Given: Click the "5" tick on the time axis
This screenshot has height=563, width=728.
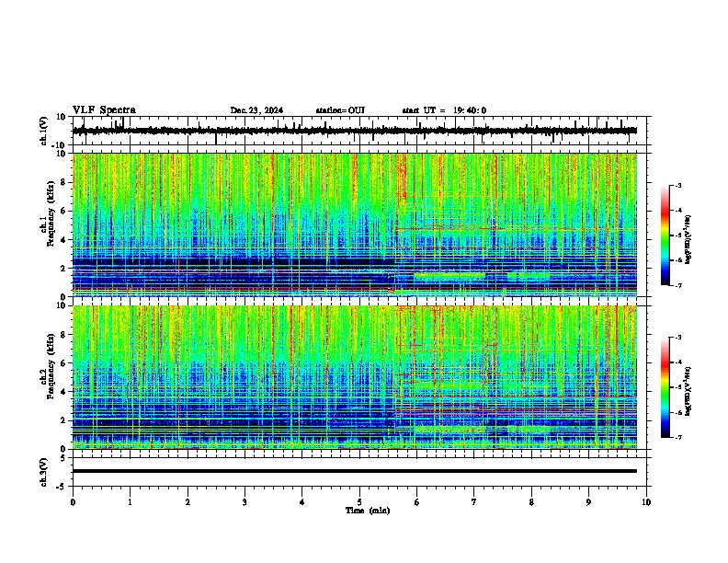Looking at the screenshot, I should [x=359, y=502].
